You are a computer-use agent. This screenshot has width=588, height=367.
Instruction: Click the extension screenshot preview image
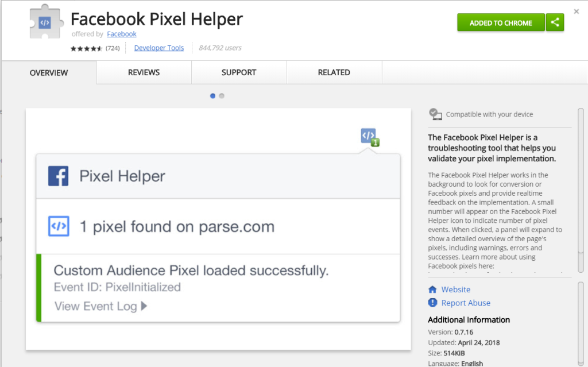pos(218,229)
